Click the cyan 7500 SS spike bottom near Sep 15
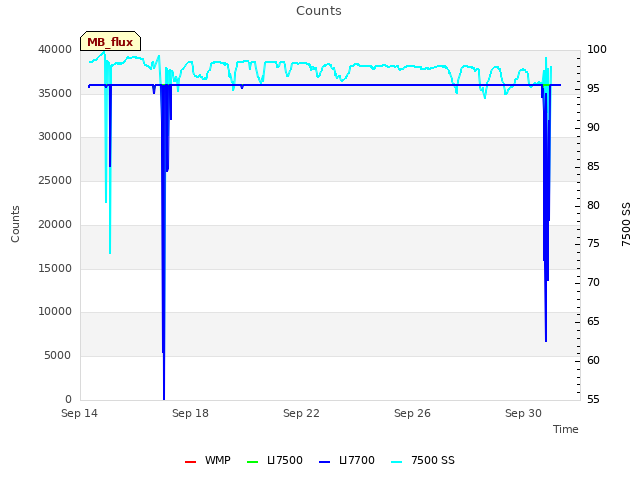Viewport: 640px width, 480px height. coord(110,252)
